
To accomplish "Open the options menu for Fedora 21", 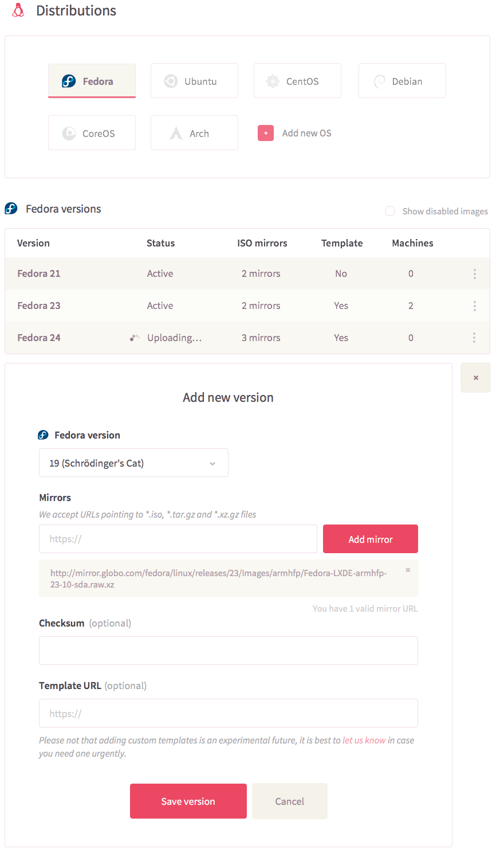I will click(475, 274).
